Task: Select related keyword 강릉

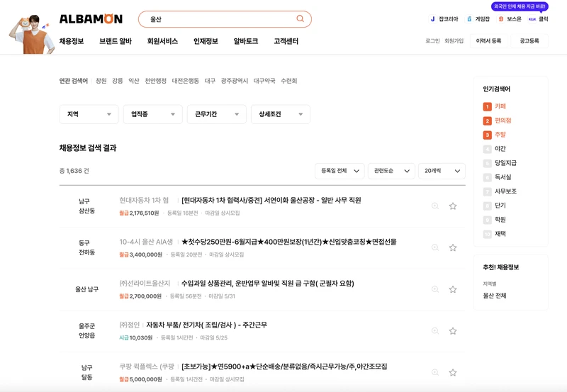Action: (x=118, y=81)
